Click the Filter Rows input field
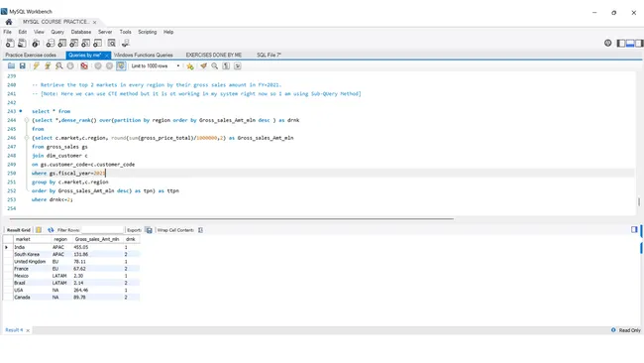Screen dimensions: 644x363 [102, 230]
